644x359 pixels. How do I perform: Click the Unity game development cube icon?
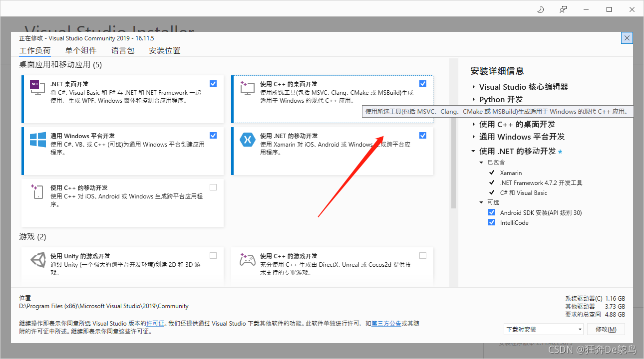pos(38,260)
